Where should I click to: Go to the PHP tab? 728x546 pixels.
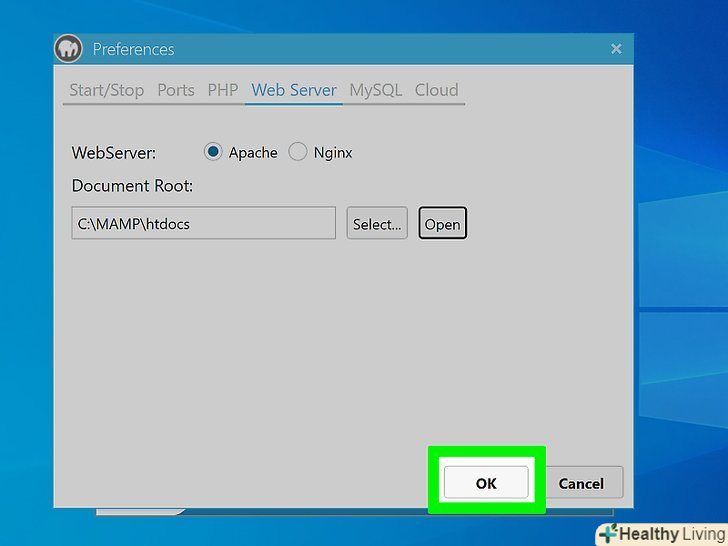pos(223,90)
